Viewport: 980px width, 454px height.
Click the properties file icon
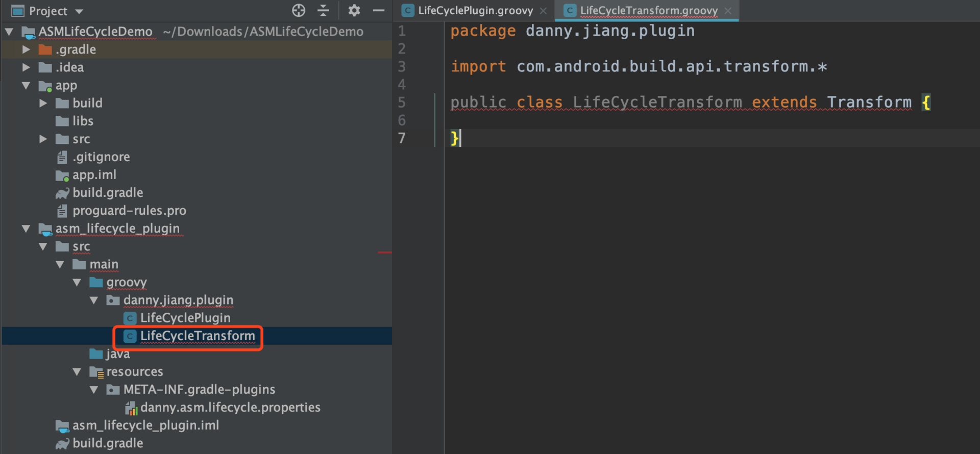click(131, 408)
